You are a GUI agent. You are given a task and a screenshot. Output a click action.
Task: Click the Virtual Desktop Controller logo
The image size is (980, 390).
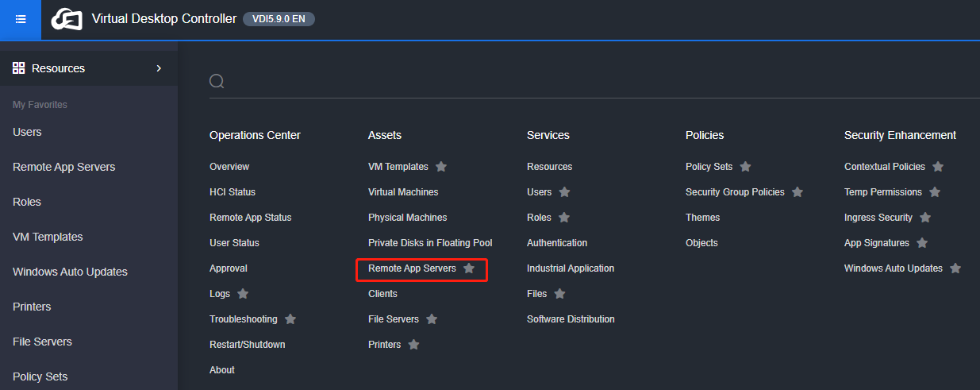pos(67,19)
